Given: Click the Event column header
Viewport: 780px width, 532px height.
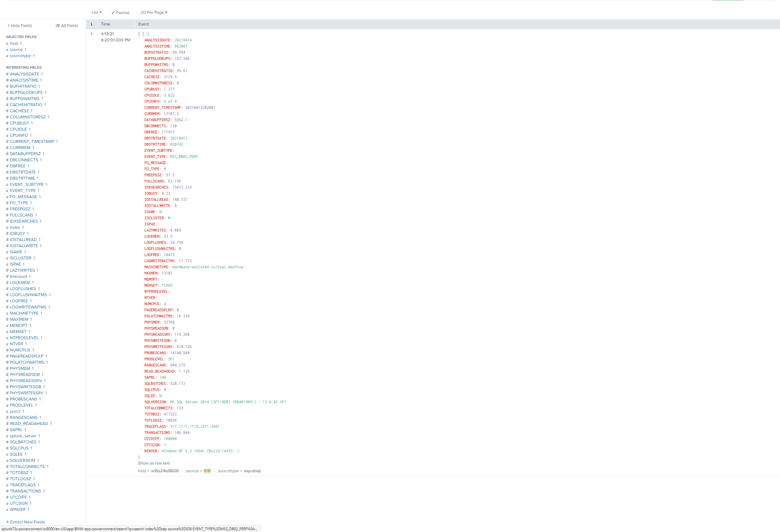Looking at the screenshot, I should [x=144, y=24].
